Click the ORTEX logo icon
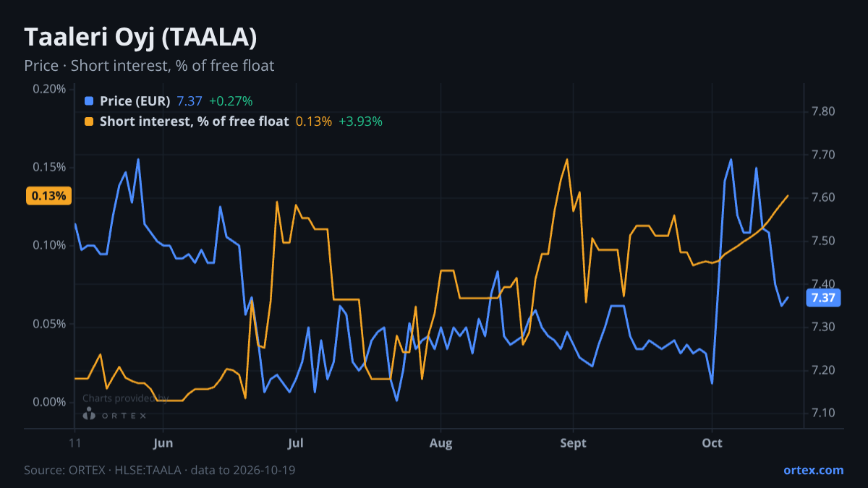Screen dimensions: 868x488 (x=89, y=415)
